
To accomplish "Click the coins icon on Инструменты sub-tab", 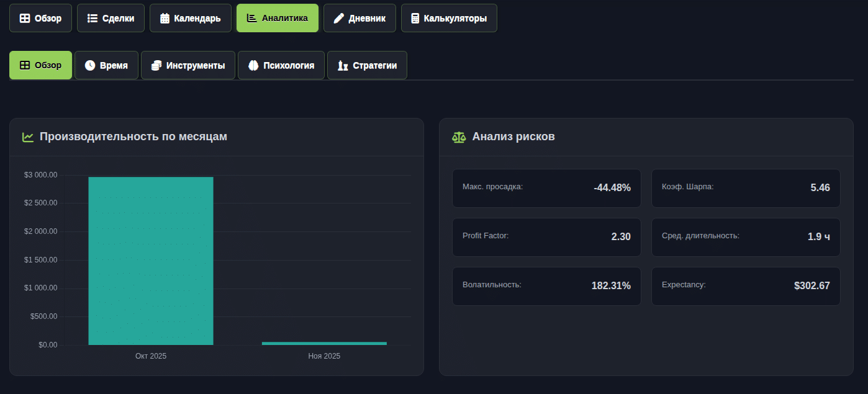I will [156, 66].
